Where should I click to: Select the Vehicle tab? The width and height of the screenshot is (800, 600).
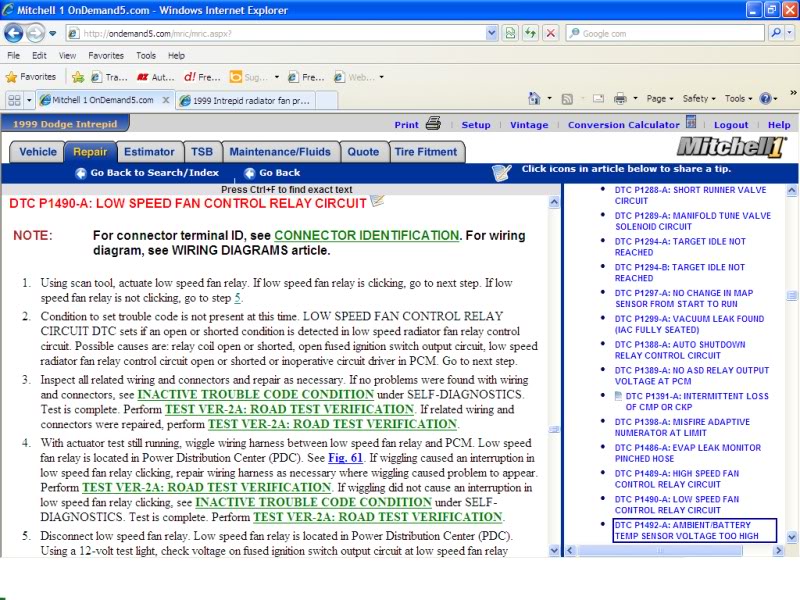click(x=38, y=152)
